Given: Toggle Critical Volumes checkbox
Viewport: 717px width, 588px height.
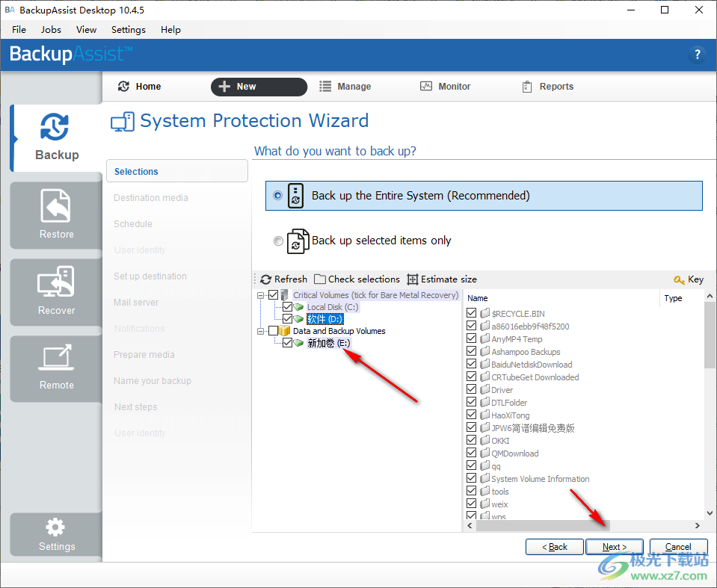Looking at the screenshot, I should click(x=274, y=295).
